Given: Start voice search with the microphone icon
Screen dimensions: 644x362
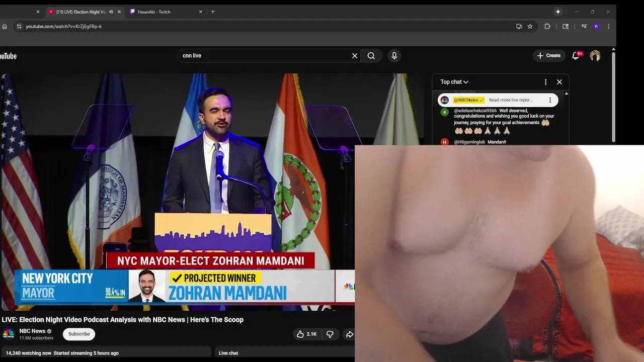Looking at the screenshot, I should click(x=394, y=56).
